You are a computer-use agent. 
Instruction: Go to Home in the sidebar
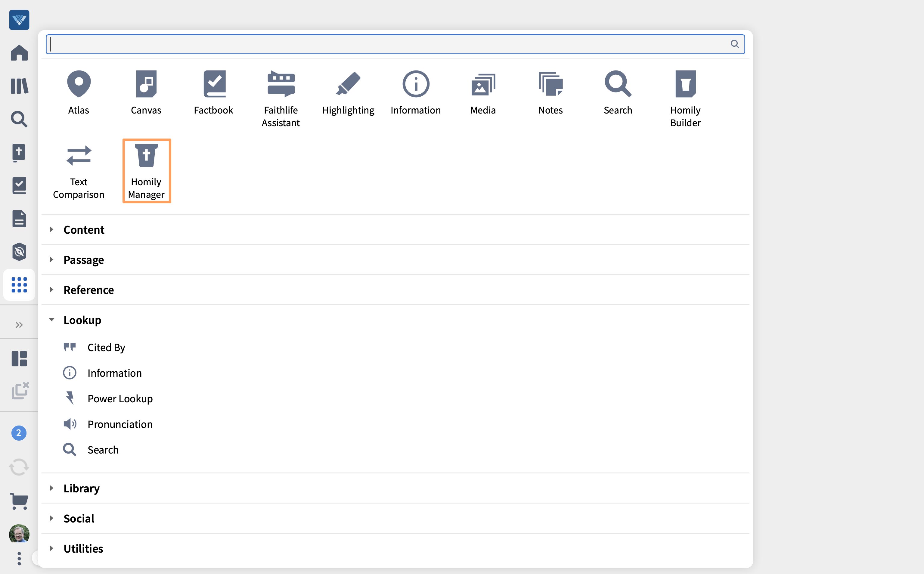[x=19, y=52]
